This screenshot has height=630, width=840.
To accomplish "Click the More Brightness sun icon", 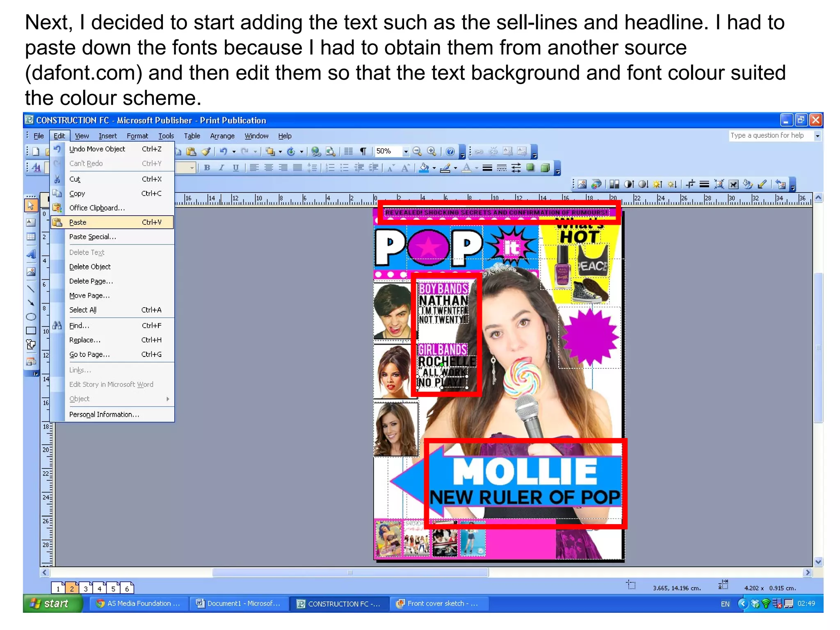I will (657, 184).
